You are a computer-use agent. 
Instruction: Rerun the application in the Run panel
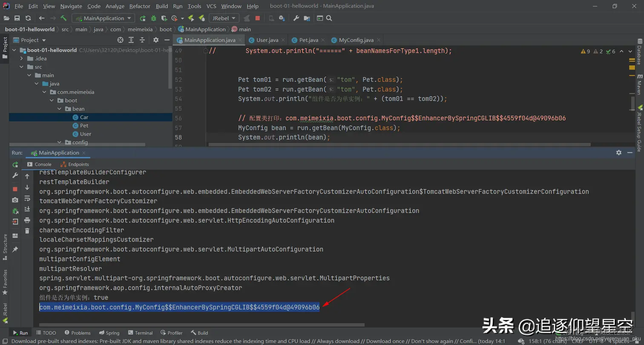coord(15,164)
